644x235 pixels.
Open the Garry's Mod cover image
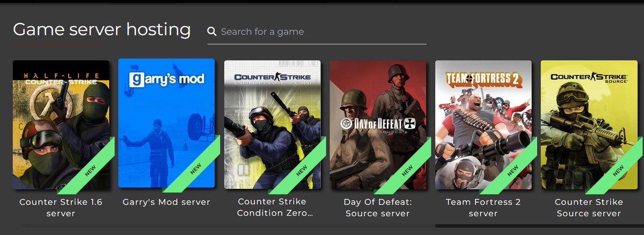point(166,124)
